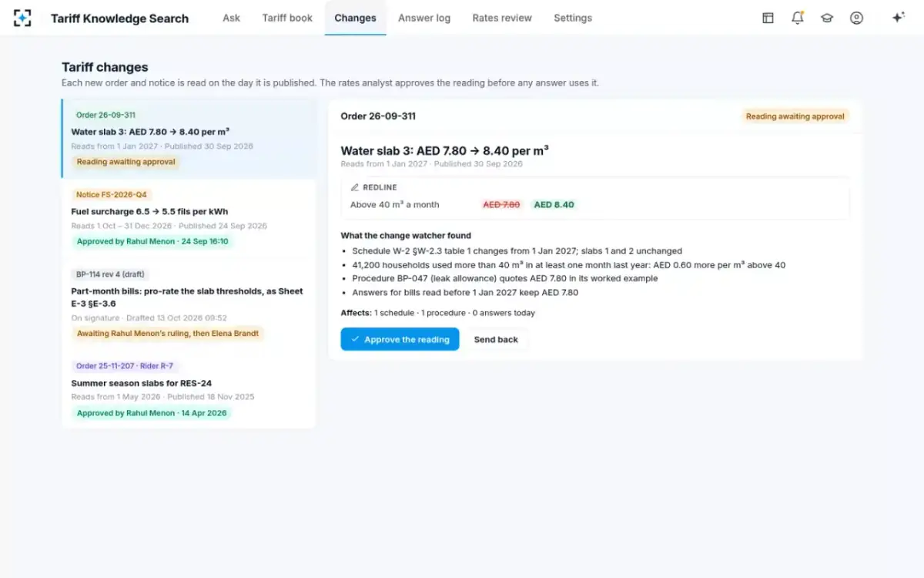Open the graduation cap learning icon

(827, 18)
